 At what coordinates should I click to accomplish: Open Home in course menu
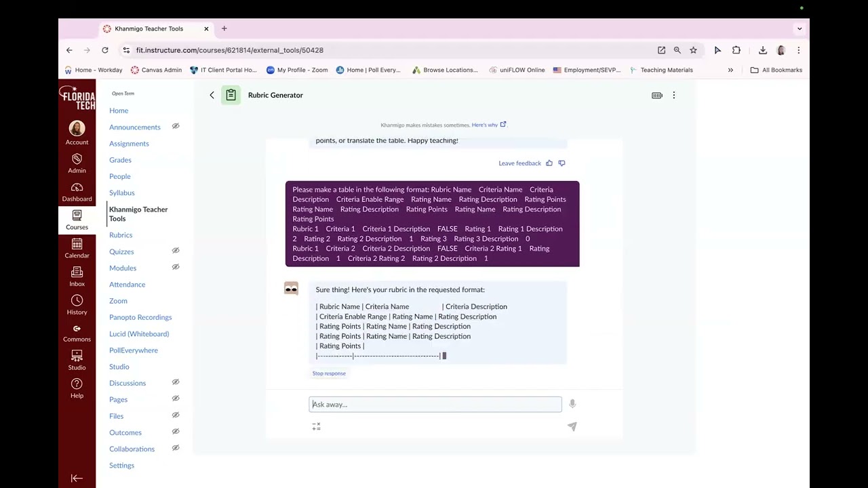(119, 110)
